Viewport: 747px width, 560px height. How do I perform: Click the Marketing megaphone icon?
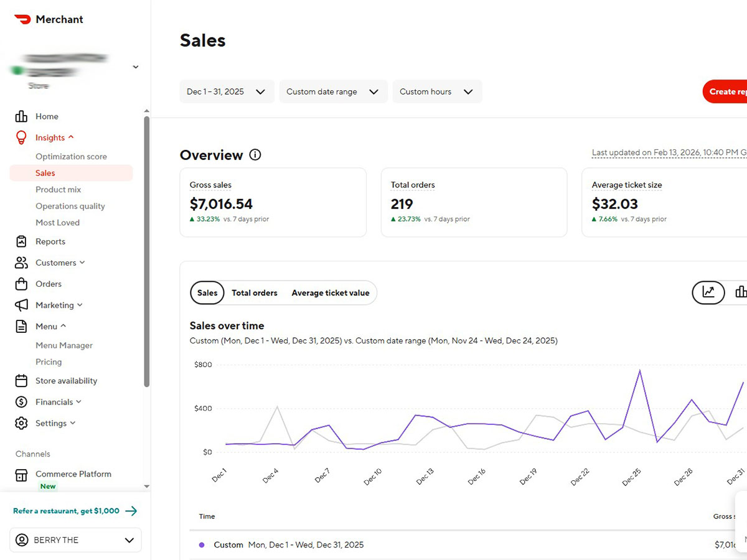[21, 305]
